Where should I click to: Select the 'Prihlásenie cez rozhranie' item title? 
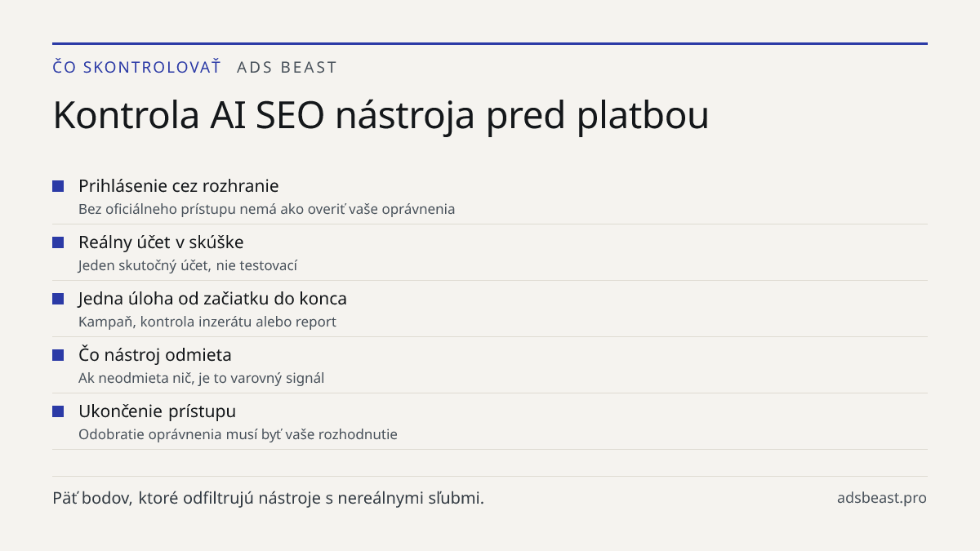coord(179,186)
